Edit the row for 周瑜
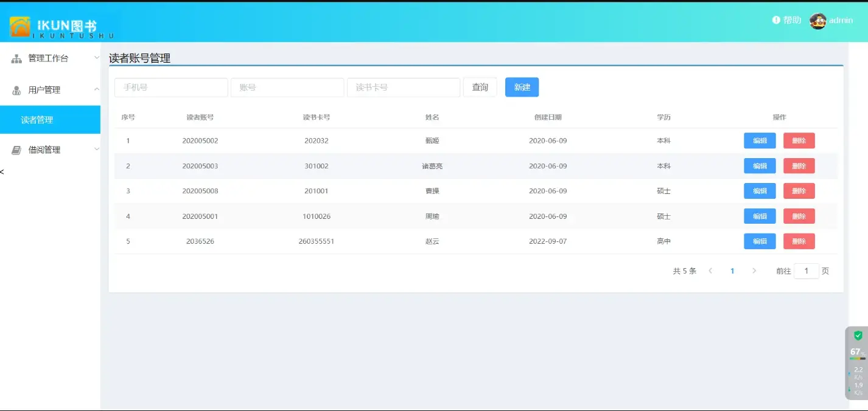This screenshot has width=868, height=411. (x=760, y=216)
